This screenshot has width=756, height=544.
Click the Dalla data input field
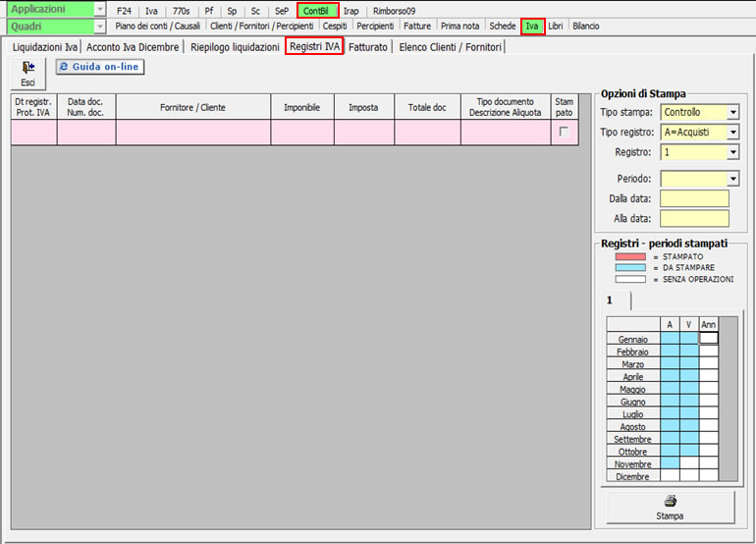click(x=694, y=199)
